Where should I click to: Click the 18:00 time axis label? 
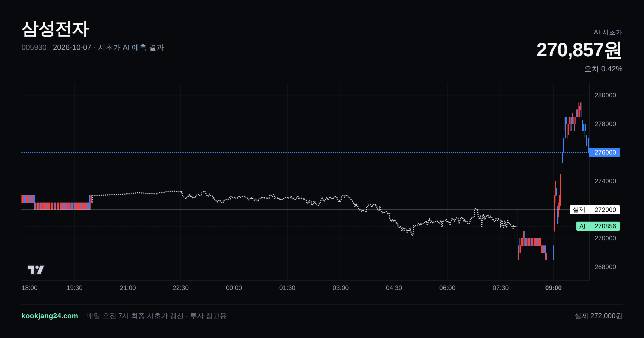pyautogui.click(x=30, y=288)
